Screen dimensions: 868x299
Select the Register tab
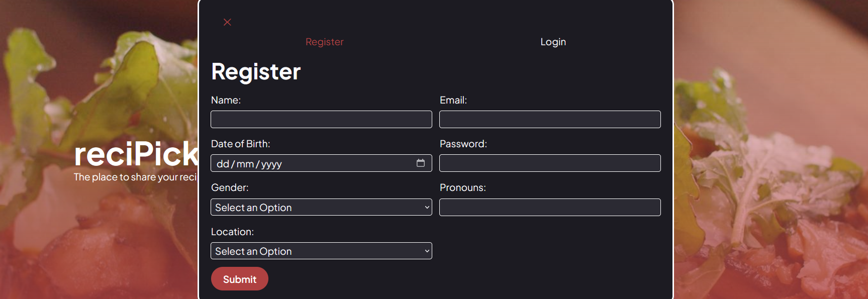click(x=325, y=42)
